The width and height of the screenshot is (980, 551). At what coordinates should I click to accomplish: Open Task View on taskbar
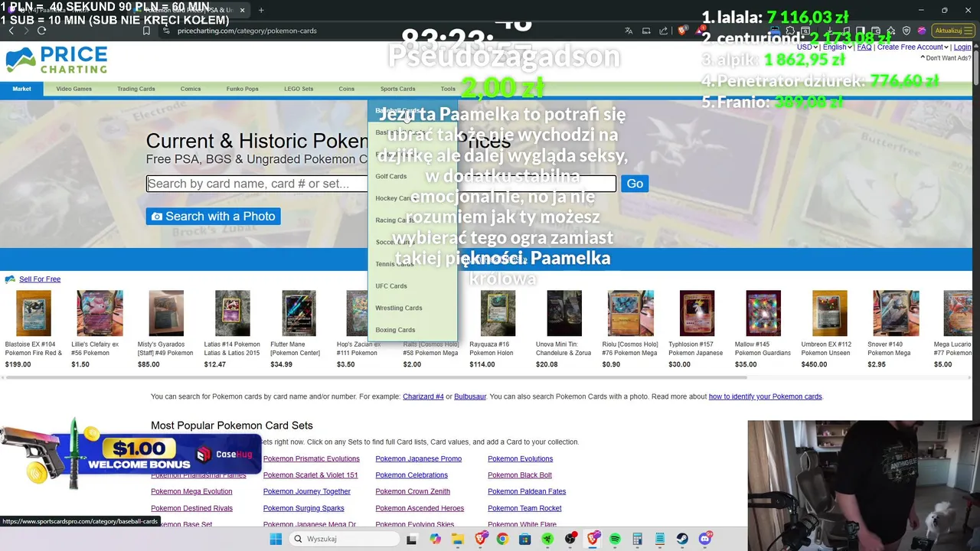pyautogui.click(x=411, y=539)
